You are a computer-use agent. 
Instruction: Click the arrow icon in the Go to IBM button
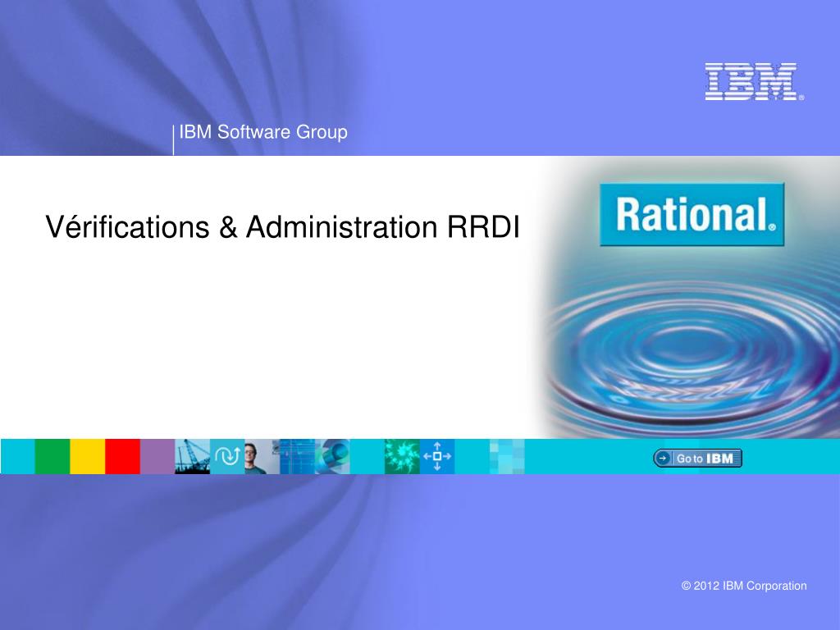point(663,458)
